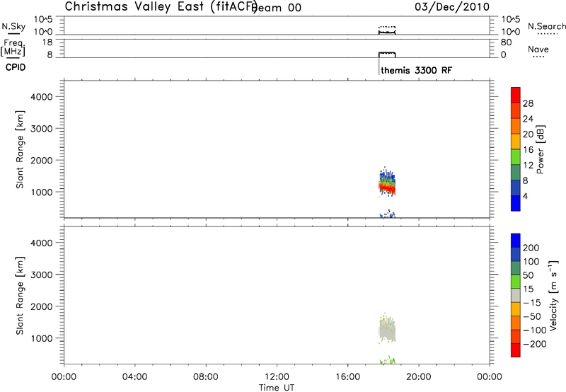Viewport: 566px width, 392px height.
Task: Click the Christmas Valley East (fitACF) title
Action: coord(161,7)
